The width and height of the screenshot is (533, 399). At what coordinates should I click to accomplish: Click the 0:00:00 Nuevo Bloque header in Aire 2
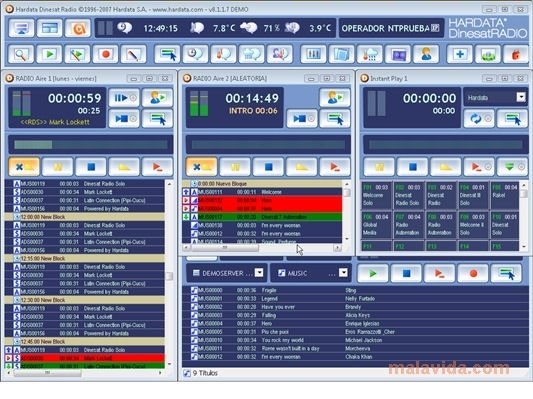[x=262, y=184]
